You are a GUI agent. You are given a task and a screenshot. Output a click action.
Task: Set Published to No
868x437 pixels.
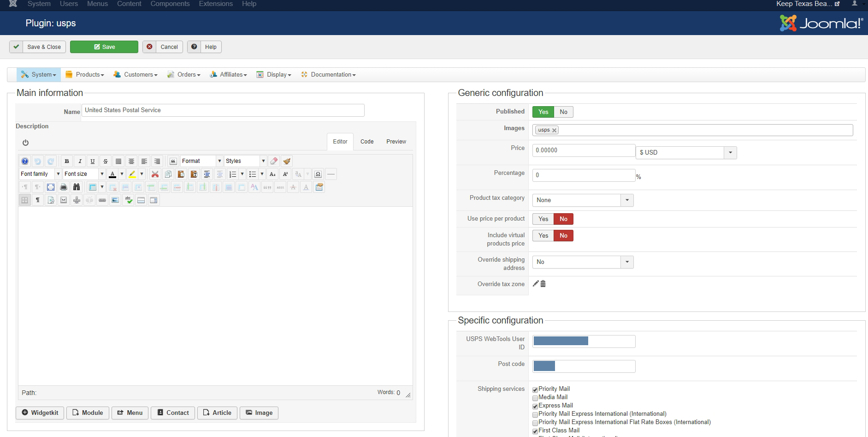click(x=563, y=112)
